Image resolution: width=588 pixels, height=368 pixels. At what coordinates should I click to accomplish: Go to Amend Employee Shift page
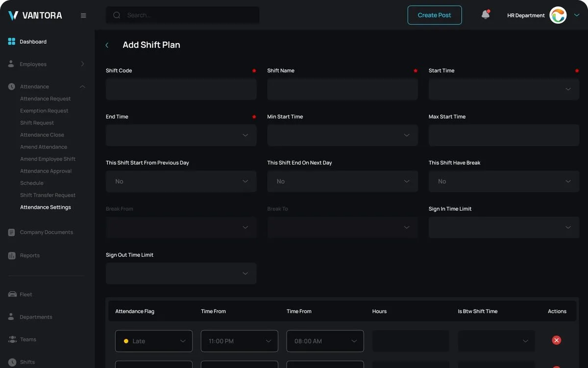coord(48,159)
